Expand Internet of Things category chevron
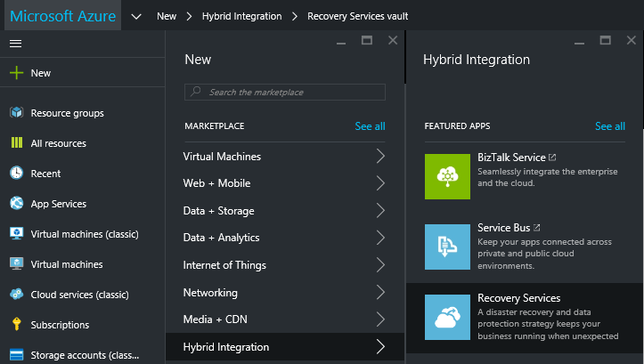 380,265
